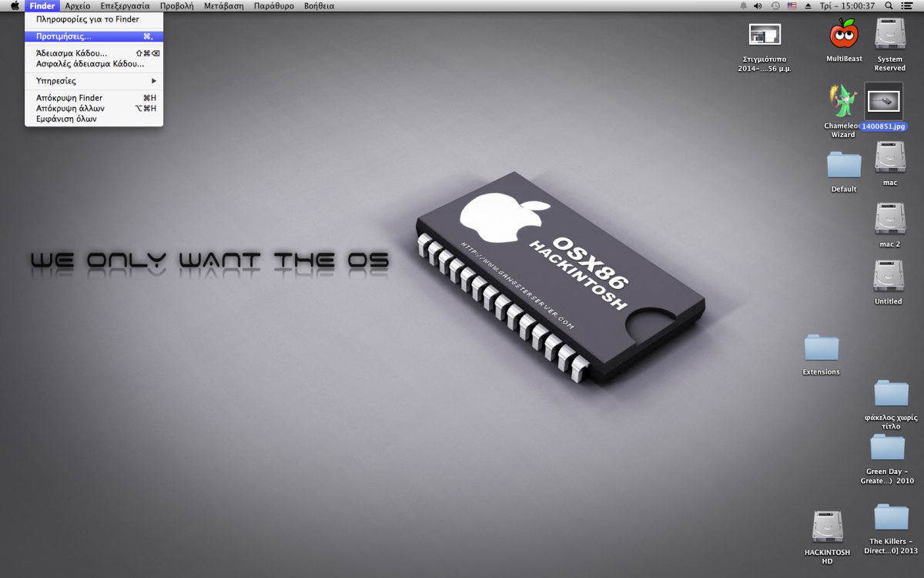This screenshot has height=578, width=924.
Task: Open the US flag input source menu
Action: point(792,5)
